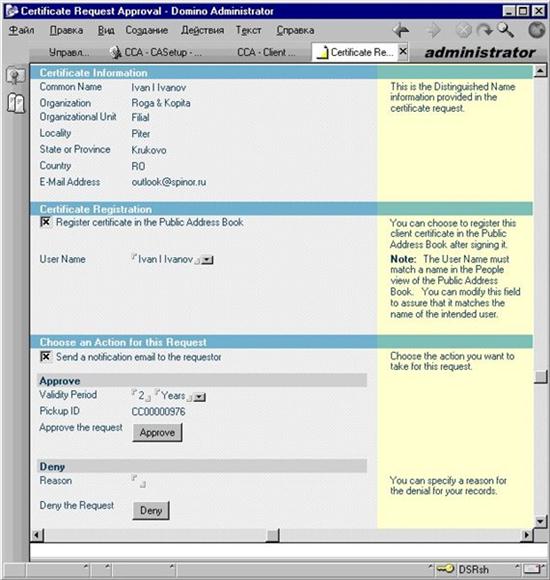The height and width of the screenshot is (580, 550).
Task: Open the address book icon in sidebar
Action: pyautogui.click(x=16, y=103)
